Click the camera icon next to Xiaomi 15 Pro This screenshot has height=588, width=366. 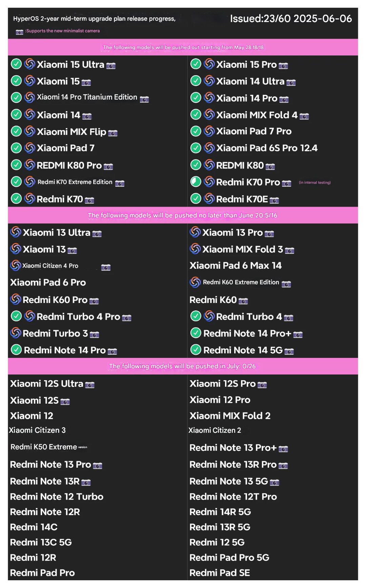tap(283, 66)
